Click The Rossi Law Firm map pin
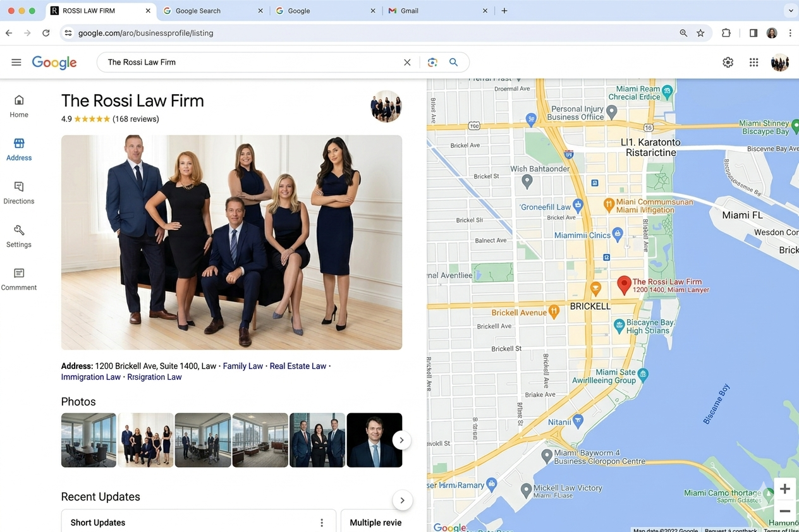 tap(624, 285)
